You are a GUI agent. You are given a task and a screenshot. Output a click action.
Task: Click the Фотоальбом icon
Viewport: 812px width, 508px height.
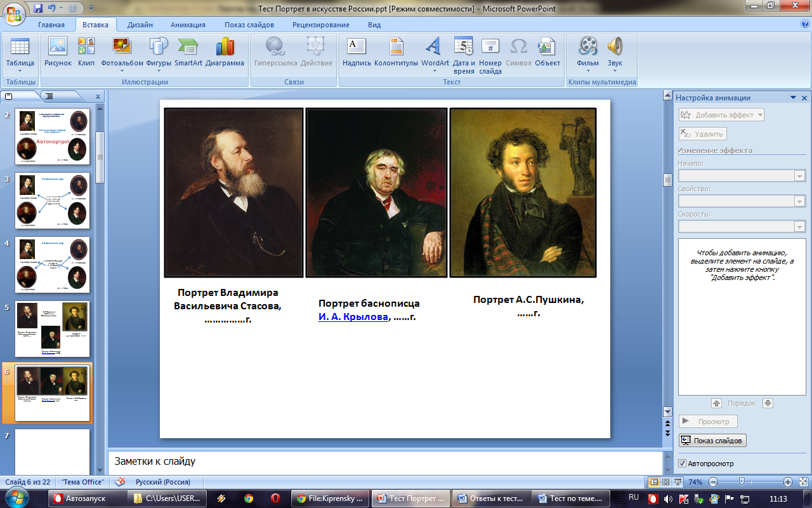coord(122,46)
